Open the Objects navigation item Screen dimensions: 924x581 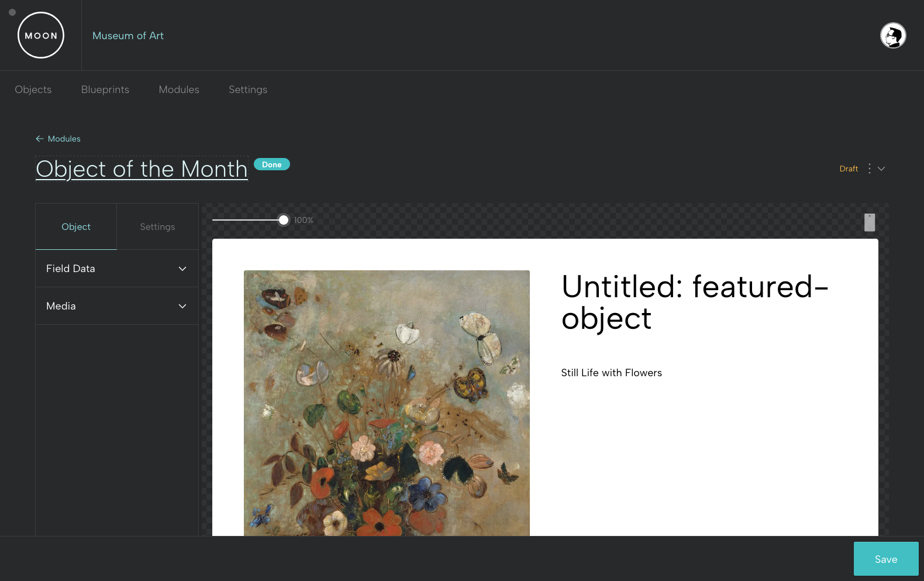(x=33, y=90)
